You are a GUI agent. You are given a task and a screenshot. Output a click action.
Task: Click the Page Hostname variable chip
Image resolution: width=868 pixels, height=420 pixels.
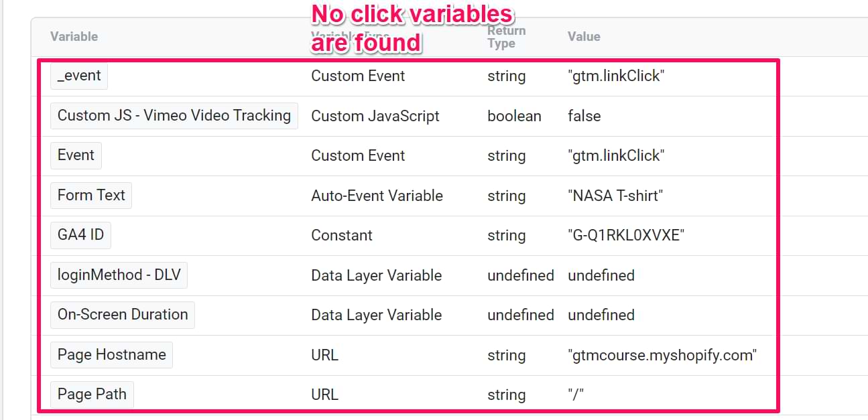pos(111,355)
